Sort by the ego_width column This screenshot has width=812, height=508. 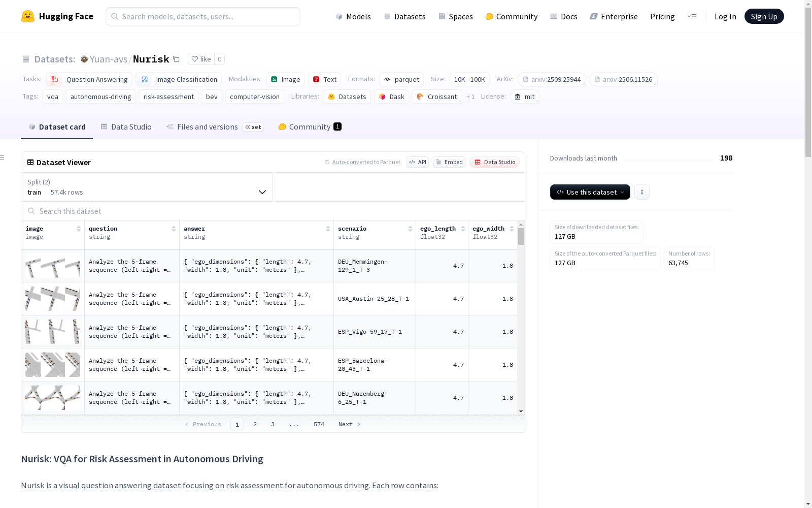(512, 229)
